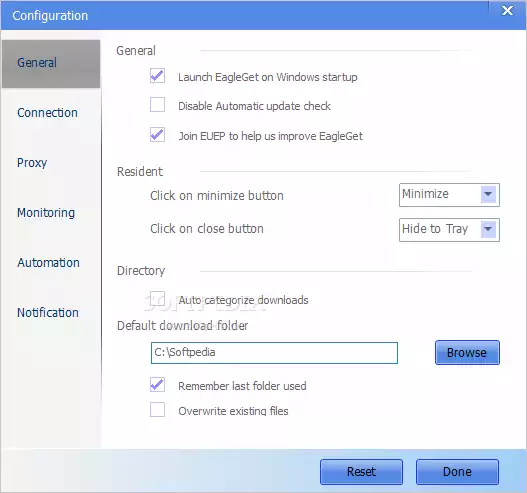Select the Automation tab
527x493 pixels.
48,263
